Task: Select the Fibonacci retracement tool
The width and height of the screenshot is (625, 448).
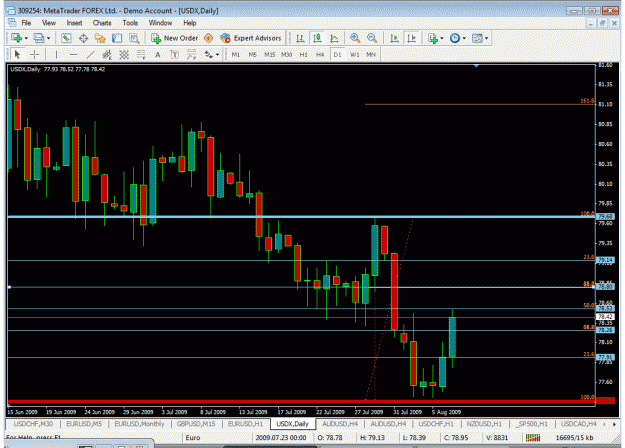Action: pyautogui.click(x=141, y=55)
